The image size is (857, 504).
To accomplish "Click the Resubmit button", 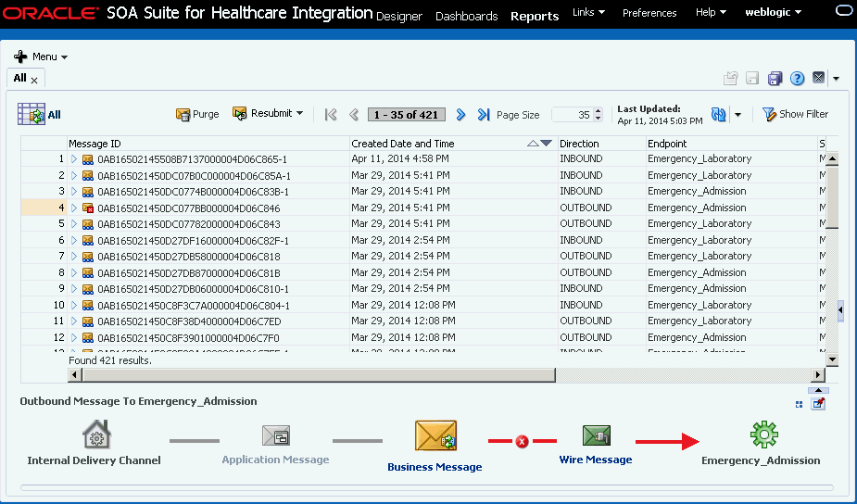I will 262,113.
